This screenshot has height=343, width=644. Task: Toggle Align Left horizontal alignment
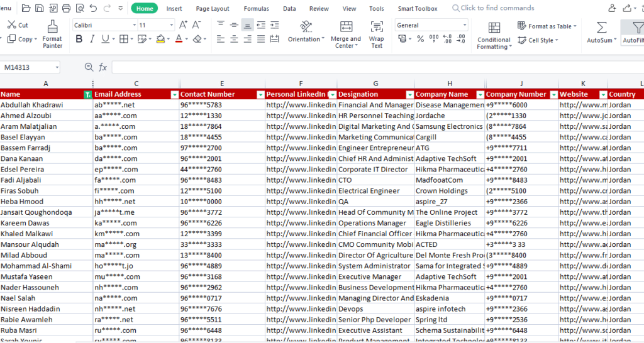click(221, 39)
